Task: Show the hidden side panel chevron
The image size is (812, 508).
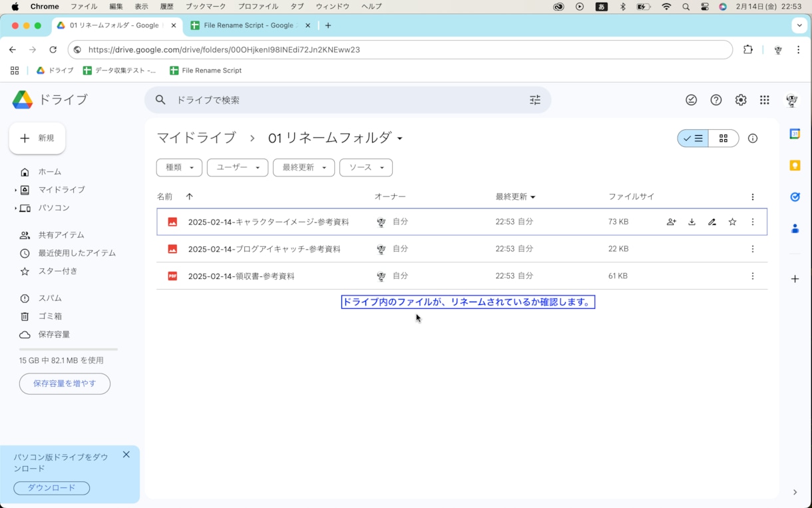Action: click(x=795, y=493)
